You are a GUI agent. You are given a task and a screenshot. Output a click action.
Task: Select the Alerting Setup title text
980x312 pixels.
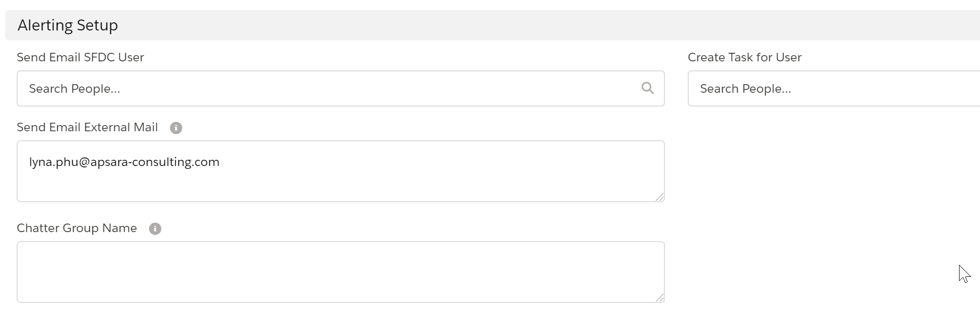coord(68,25)
